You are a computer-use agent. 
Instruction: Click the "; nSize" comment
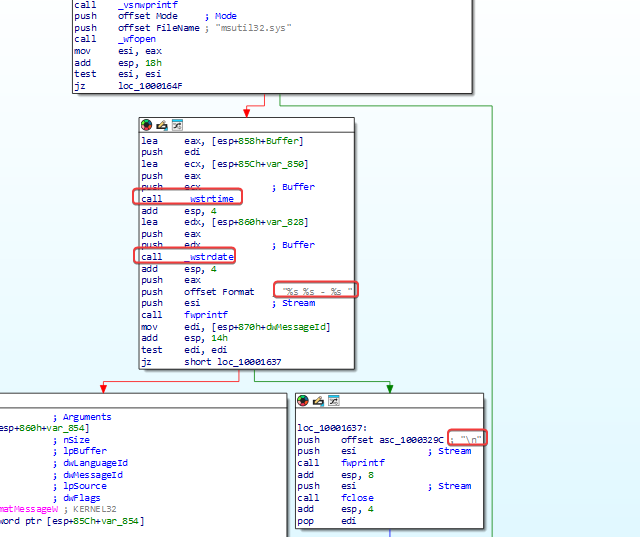click(x=71, y=440)
